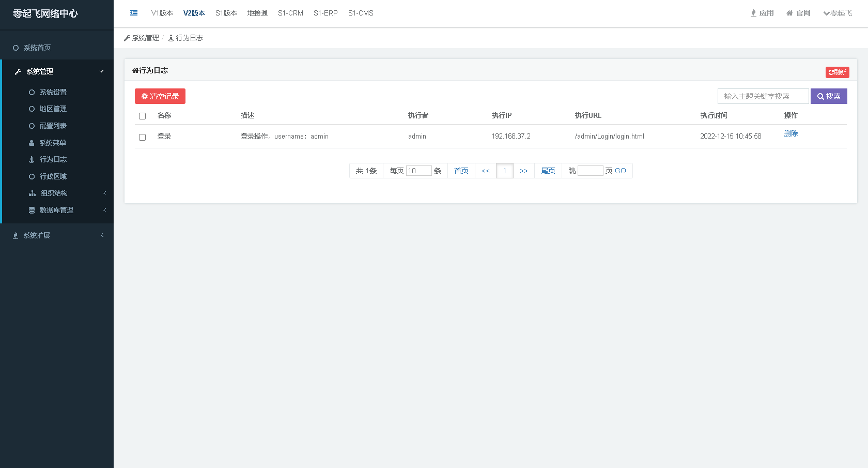Viewport: 868px width, 468px height.
Task: Open 配置列表 menu item
Action: [53, 126]
